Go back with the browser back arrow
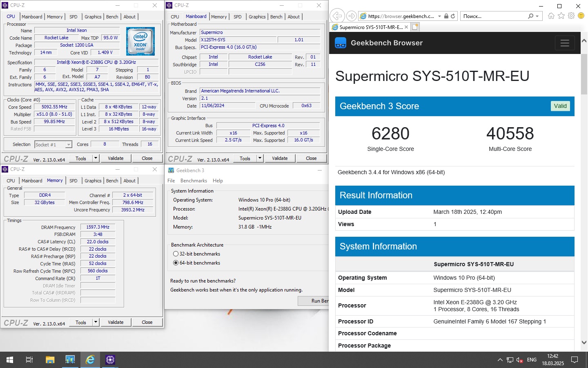588x368 pixels. point(337,16)
